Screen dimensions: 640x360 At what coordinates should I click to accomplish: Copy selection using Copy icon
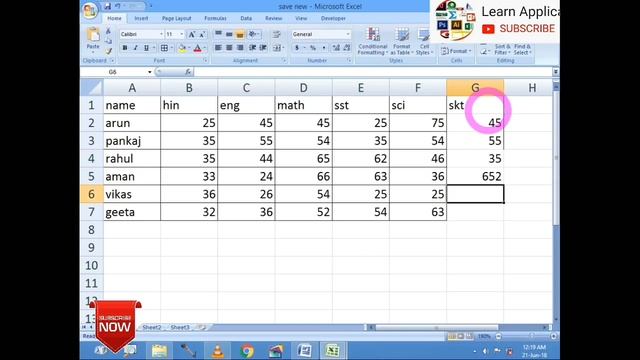109,41
